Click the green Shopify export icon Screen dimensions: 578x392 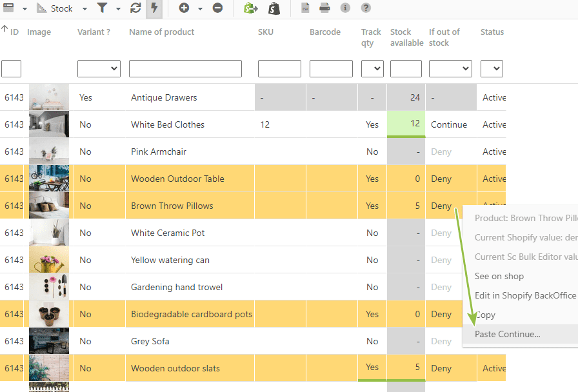click(251, 8)
